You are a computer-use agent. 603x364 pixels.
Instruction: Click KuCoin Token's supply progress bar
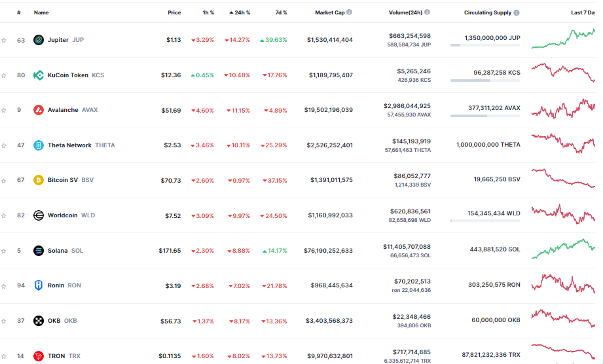[x=485, y=81]
